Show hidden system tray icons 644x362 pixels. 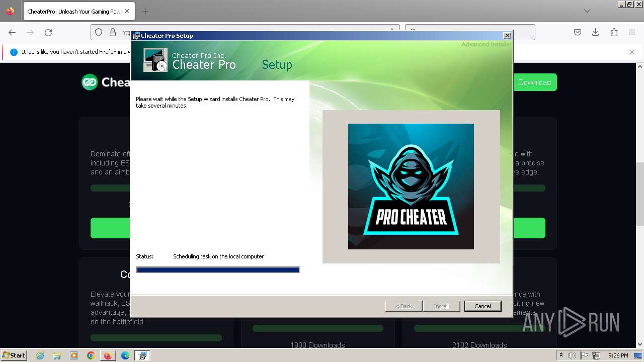pos(561,355)
